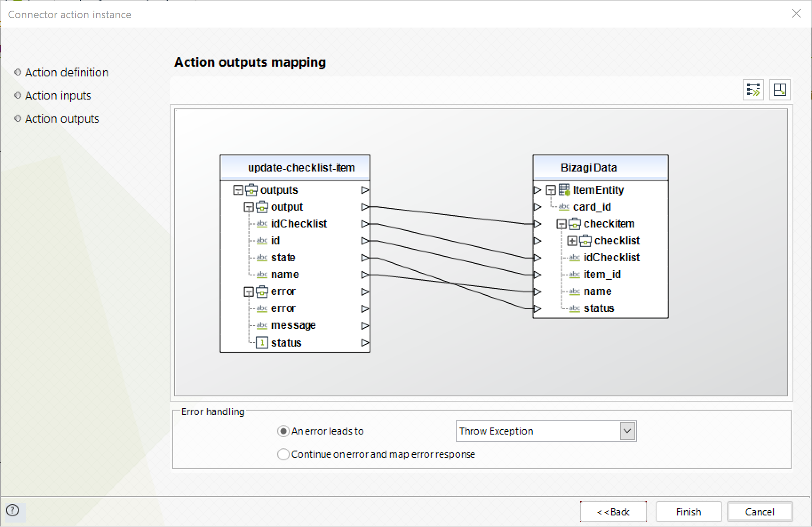Click the abc icon beside state
Screen dimensions: 812x527
262,258
